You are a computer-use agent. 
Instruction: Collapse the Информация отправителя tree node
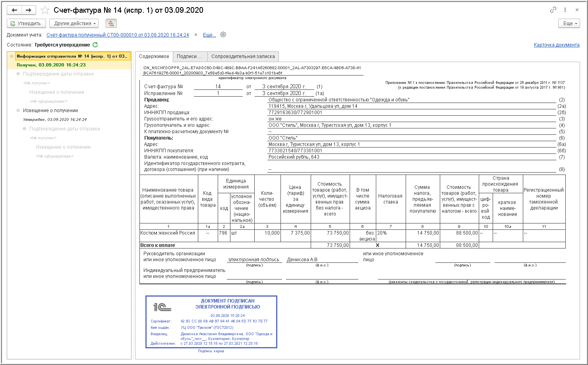click(x=12, y=56)
